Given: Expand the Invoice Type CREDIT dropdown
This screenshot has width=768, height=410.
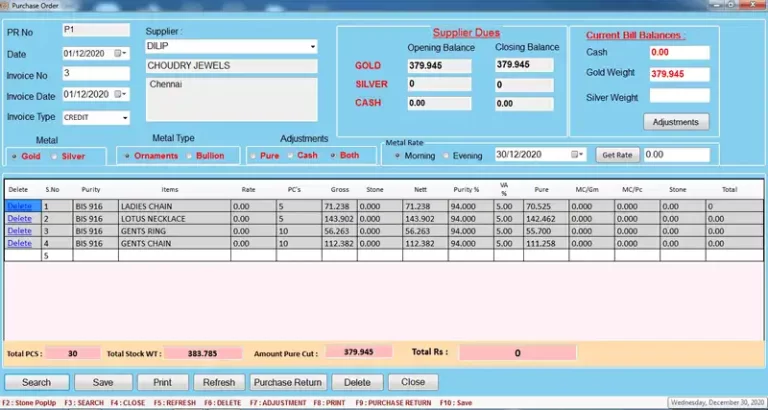Looking at the screenshot, I should click(x=125, y=118).
